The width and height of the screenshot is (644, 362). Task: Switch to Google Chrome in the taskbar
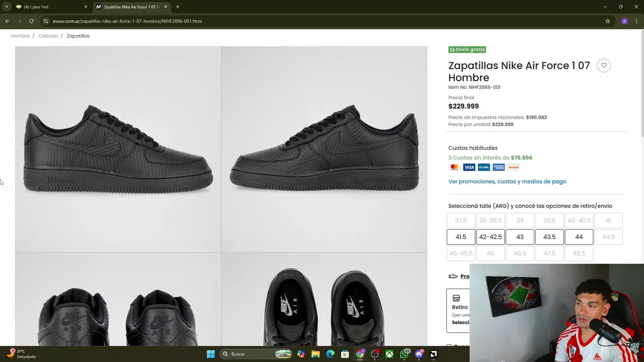pyautogui.click(x=360, y=354)
